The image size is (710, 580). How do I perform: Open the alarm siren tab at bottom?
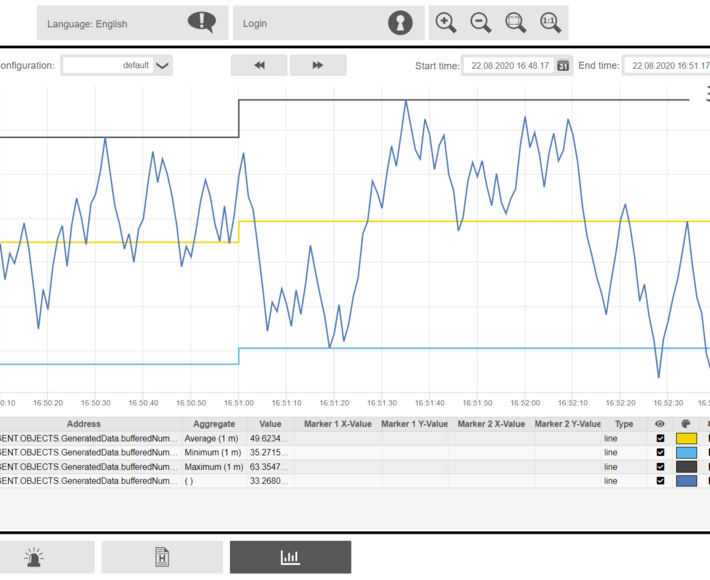[34, 557]
